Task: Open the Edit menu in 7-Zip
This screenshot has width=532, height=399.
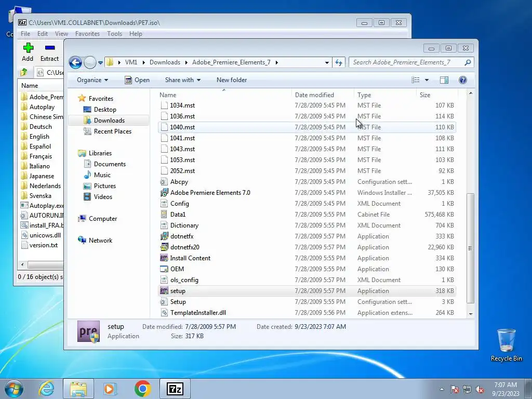Action: (x=43, y=34)
